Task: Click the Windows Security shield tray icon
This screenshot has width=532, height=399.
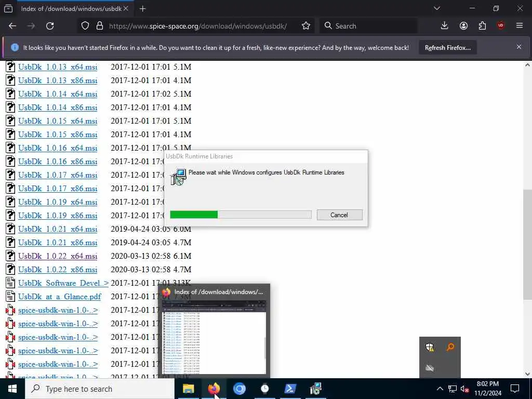Action: pos(430,347)
